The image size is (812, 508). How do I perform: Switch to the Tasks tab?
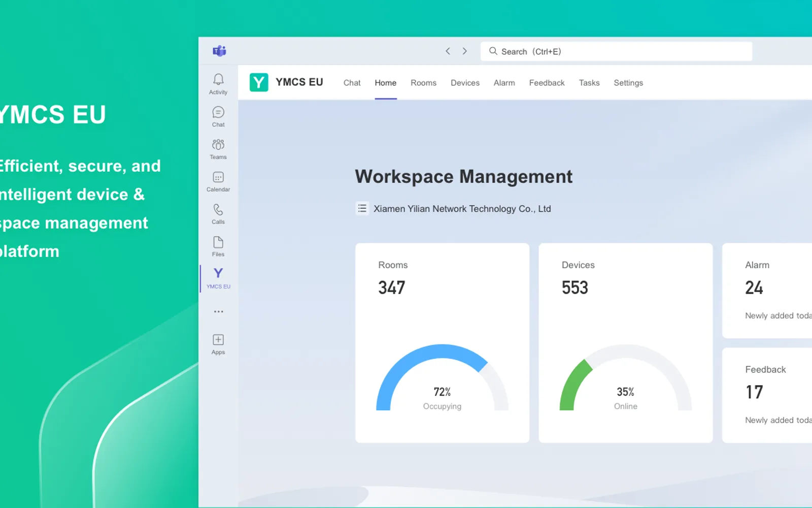coord(589,83)
